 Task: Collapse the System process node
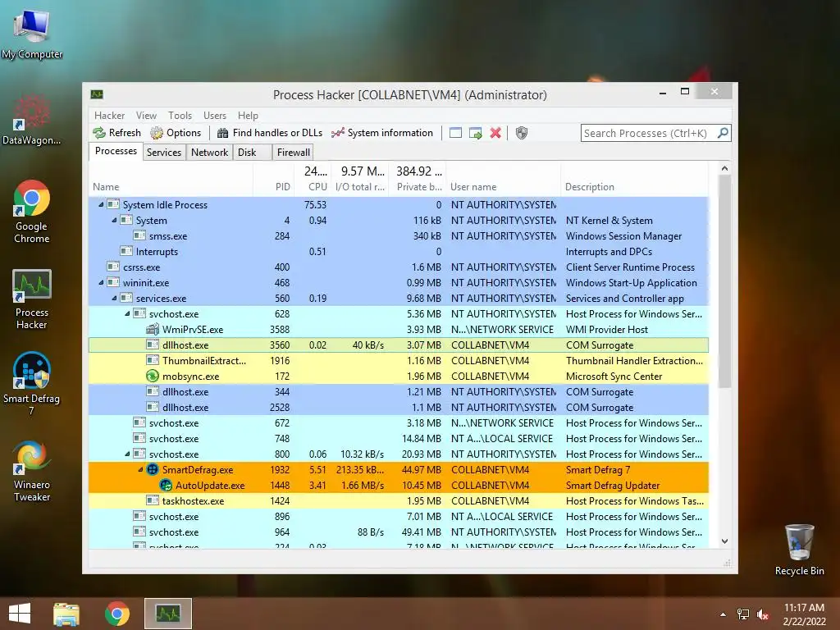(x=114, y=220)
